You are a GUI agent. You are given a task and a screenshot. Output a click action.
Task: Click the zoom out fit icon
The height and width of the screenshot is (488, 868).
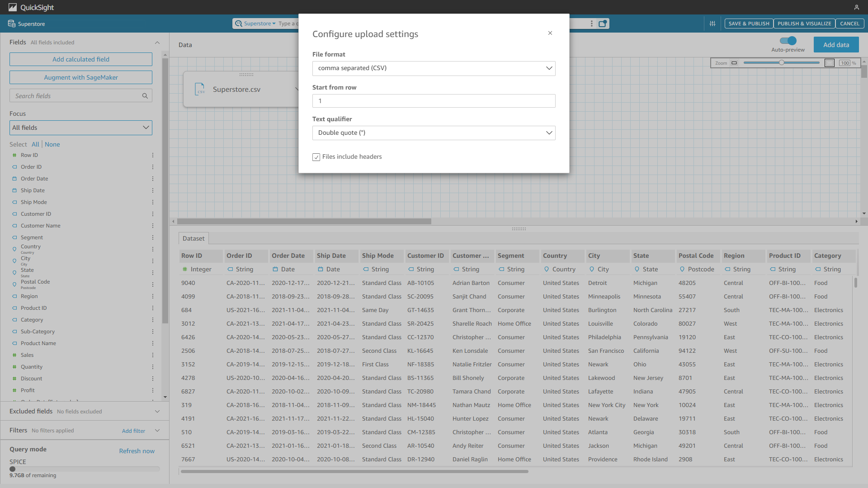734,63
